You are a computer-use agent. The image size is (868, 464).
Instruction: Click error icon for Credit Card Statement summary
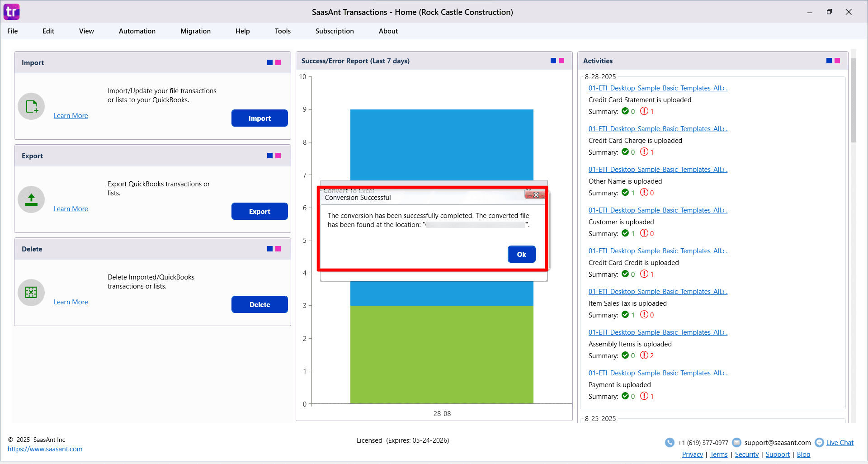coord(644,111)
